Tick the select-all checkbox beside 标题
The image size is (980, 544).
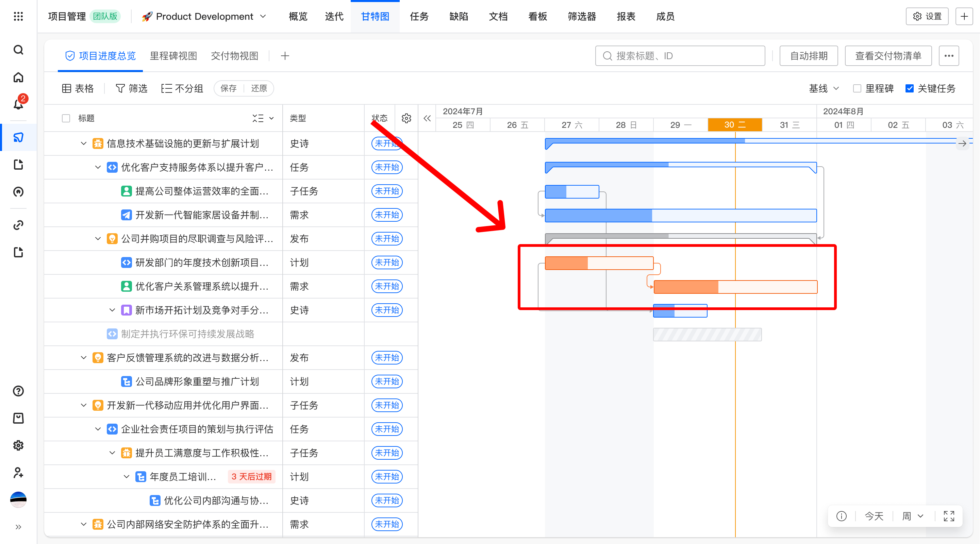[x=66, y=118]
